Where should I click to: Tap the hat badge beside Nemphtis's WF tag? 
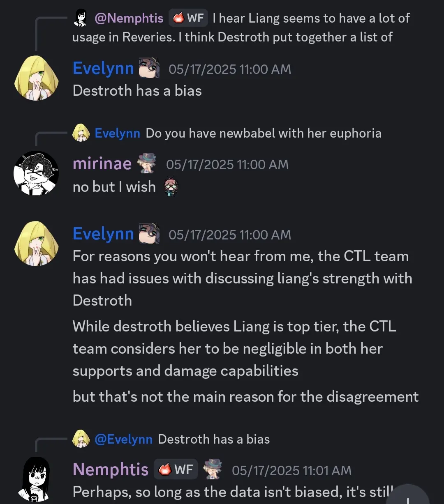213,469
